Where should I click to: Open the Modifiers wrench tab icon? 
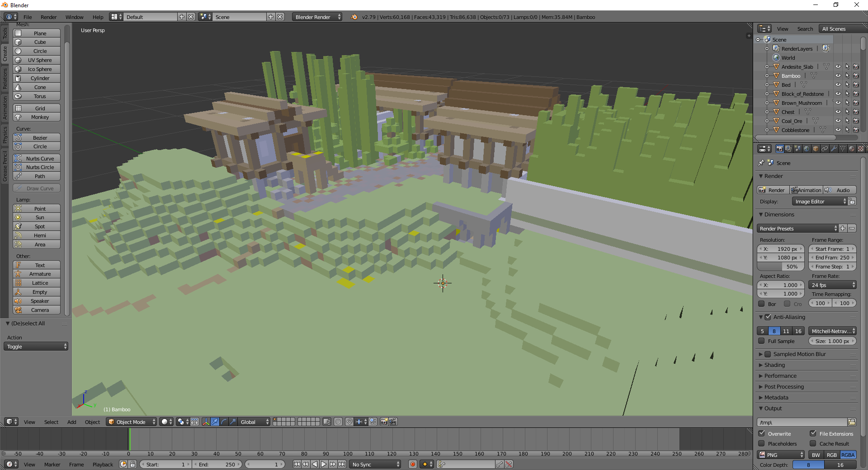[834, 149]
